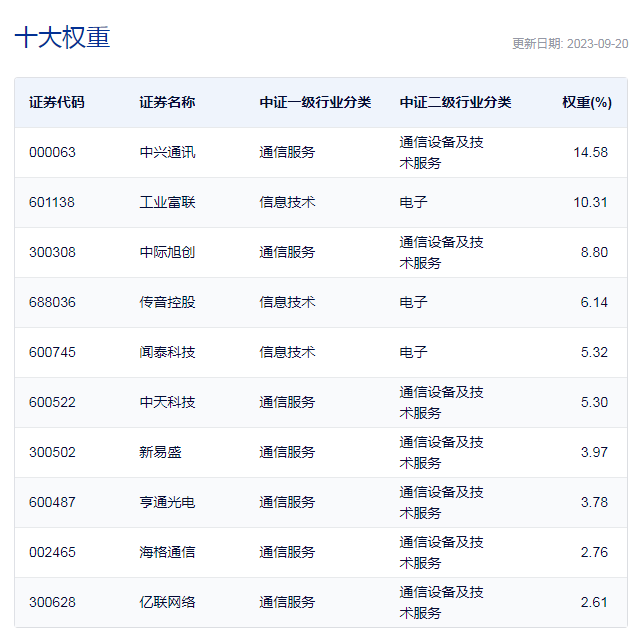Screen dimensions: 638x638
Task: Click weight value 8.80
Action: [x=594, y=252]
